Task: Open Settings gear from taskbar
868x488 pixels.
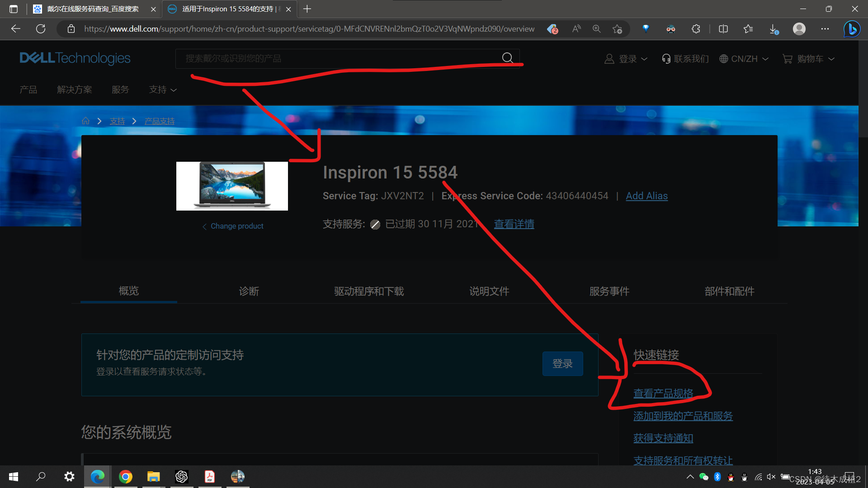Action: pos(69,477)
